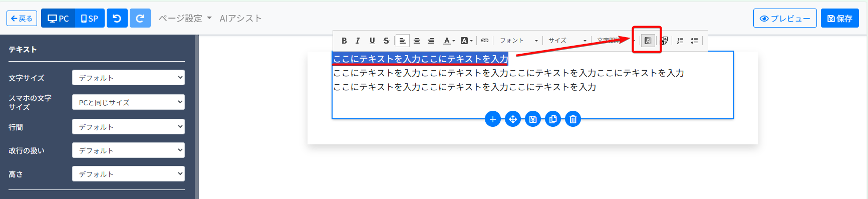Screen dimensions: 868x199
Task: Open the ページ設定 menu
Action: click(x=185, y=18)
